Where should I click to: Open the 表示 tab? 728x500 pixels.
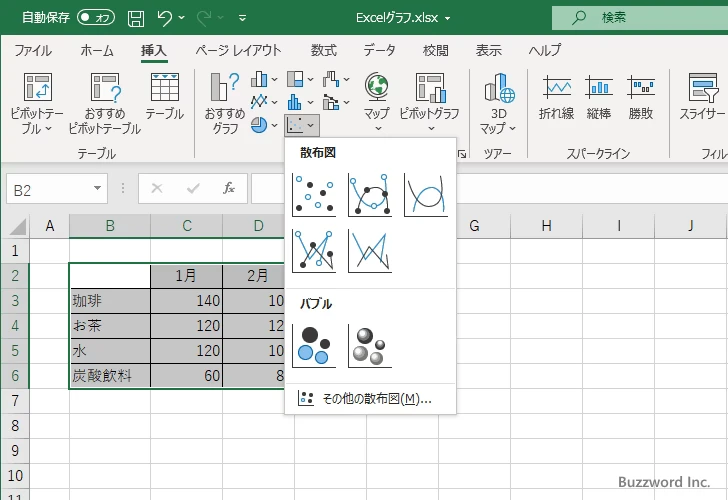[x=488, y=50]
